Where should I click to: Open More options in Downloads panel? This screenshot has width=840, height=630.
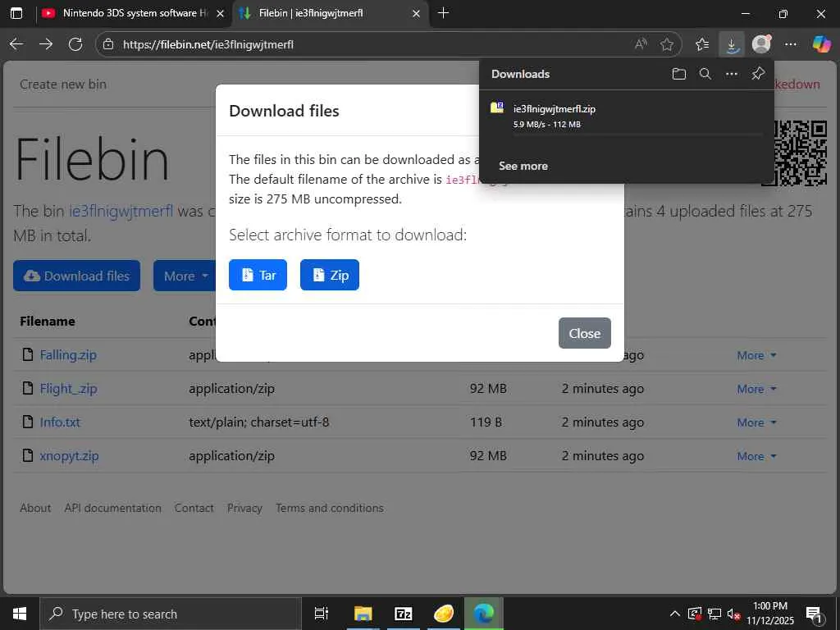731,74
